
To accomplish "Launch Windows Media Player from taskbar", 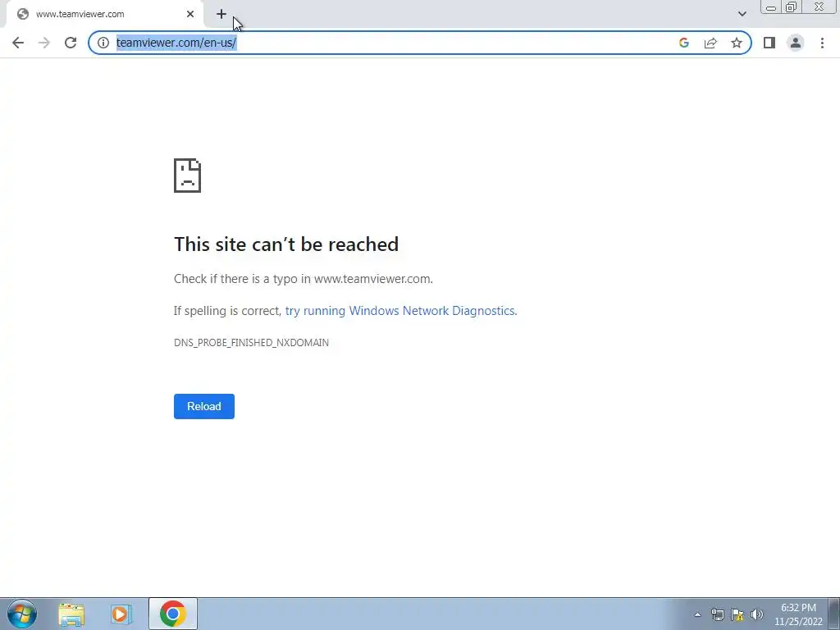I will click(x=121, y=614).
